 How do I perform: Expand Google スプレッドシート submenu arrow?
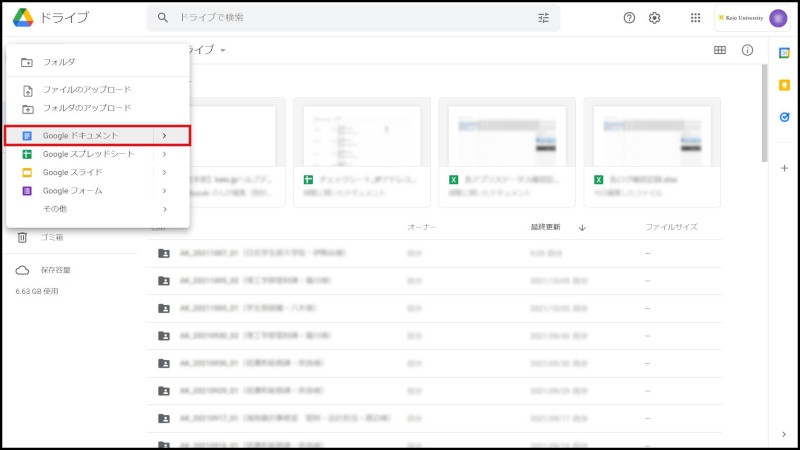pyautogui.click(x=164, y=154)
